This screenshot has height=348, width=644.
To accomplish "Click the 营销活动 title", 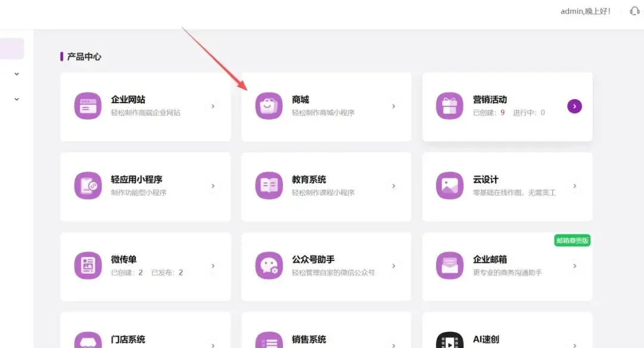I will point(490,100).
